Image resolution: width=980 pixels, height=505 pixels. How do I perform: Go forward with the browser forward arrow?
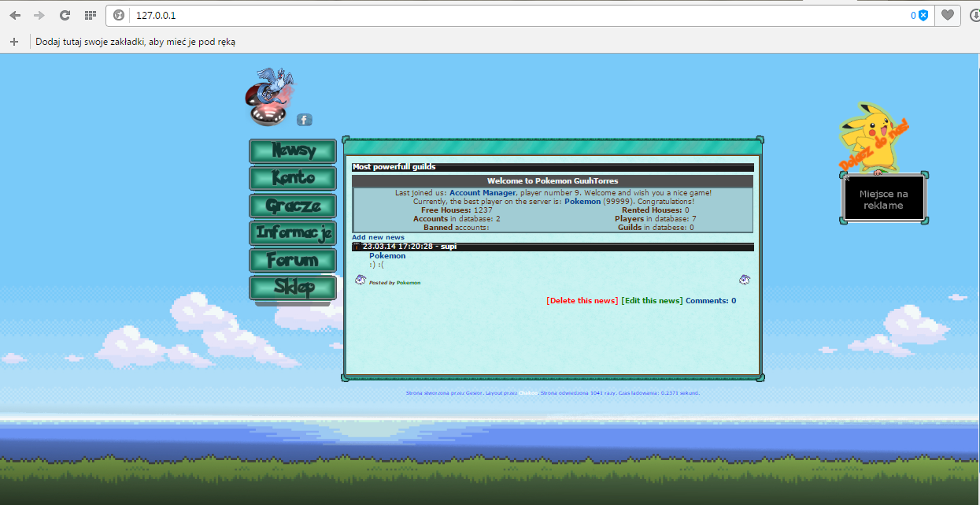[39, 15]
